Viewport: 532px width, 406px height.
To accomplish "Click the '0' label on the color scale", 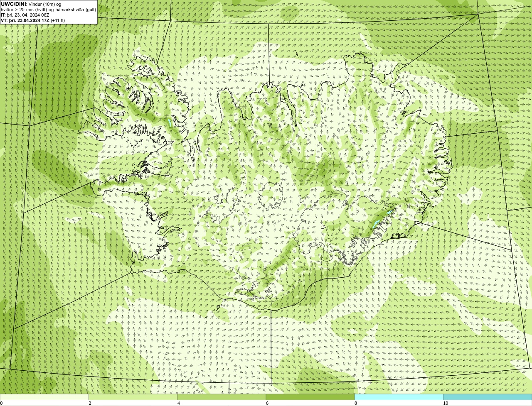I will click(x=1, y=403).
